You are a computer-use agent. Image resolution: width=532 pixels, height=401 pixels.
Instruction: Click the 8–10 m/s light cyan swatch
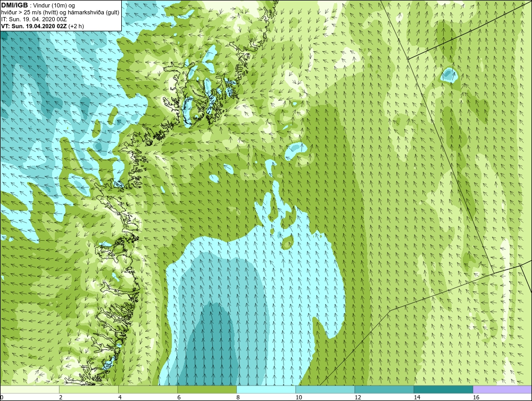click(x=265, y=389)
